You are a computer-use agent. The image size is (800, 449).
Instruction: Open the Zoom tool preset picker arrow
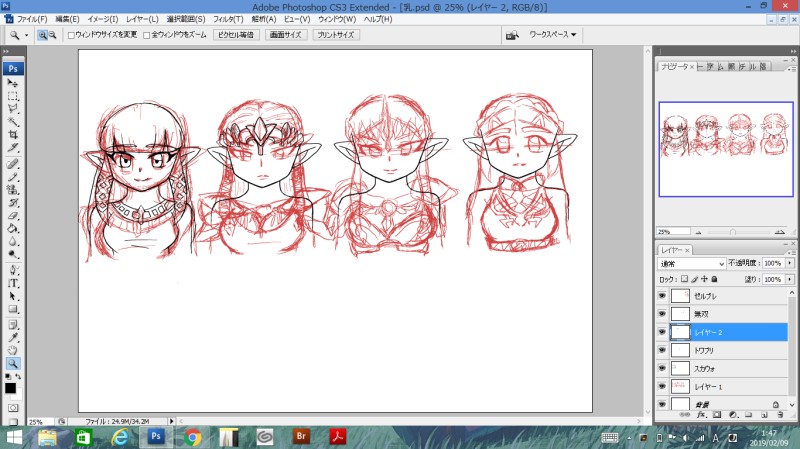coord(27,35)
